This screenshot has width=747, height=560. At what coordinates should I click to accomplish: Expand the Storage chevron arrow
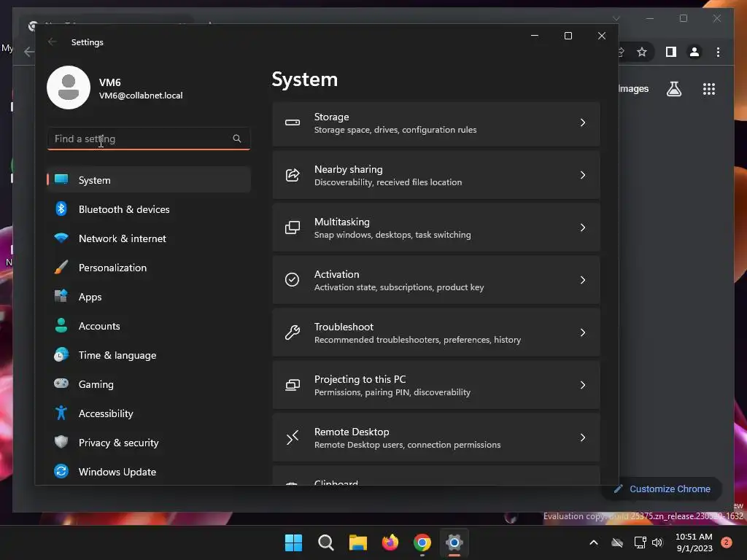coord(583,122)
